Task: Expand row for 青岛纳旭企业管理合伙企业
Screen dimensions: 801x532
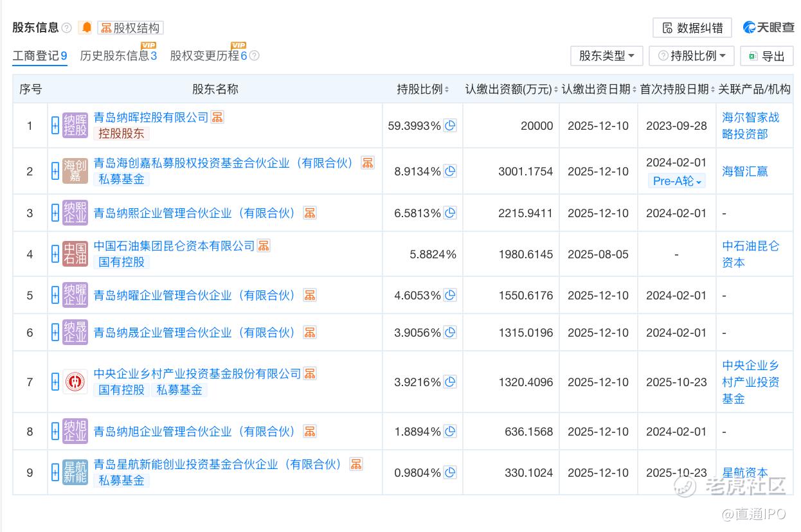Action: [55, 431]
